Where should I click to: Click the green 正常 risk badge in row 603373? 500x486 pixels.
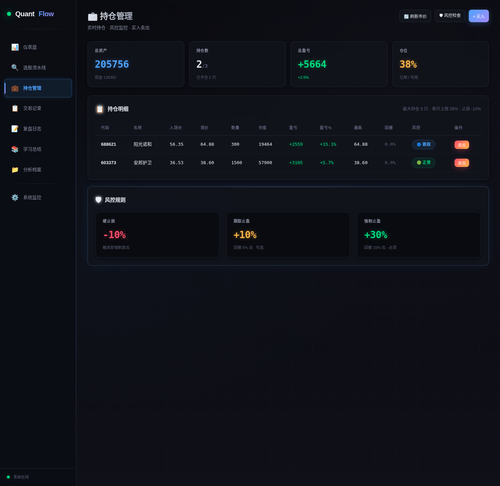423,162
